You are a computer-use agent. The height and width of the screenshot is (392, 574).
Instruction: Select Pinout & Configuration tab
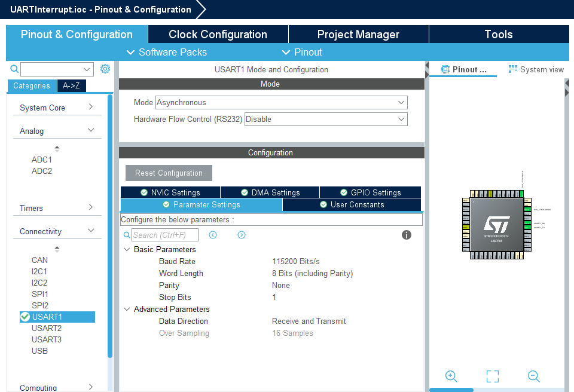coord(77,34)
